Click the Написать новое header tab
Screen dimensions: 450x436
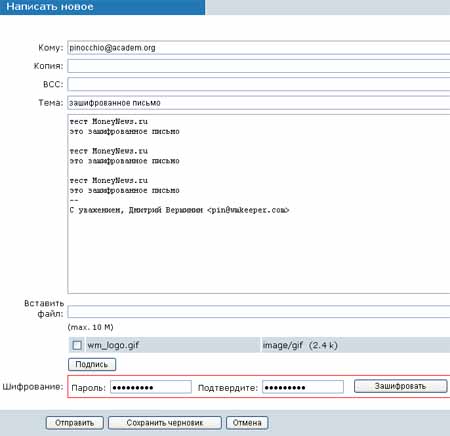coord(102,7)
